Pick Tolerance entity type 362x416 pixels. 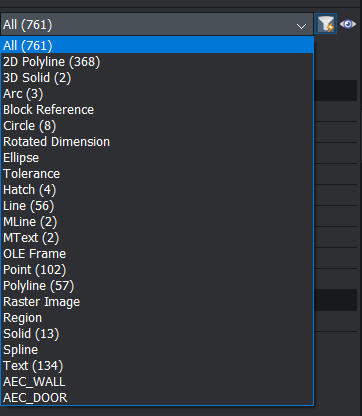tap(157, 174)
